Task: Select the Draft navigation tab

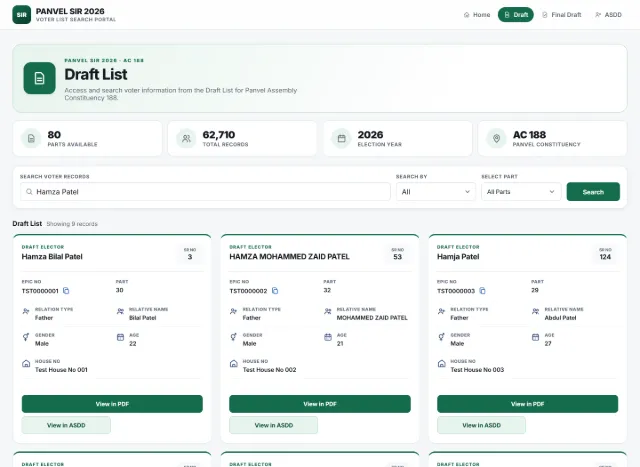Action: click(x=516, y=15)
